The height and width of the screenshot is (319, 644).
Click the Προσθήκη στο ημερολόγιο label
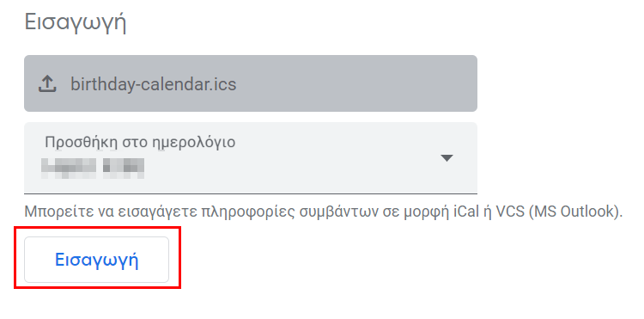click(140, 142)
